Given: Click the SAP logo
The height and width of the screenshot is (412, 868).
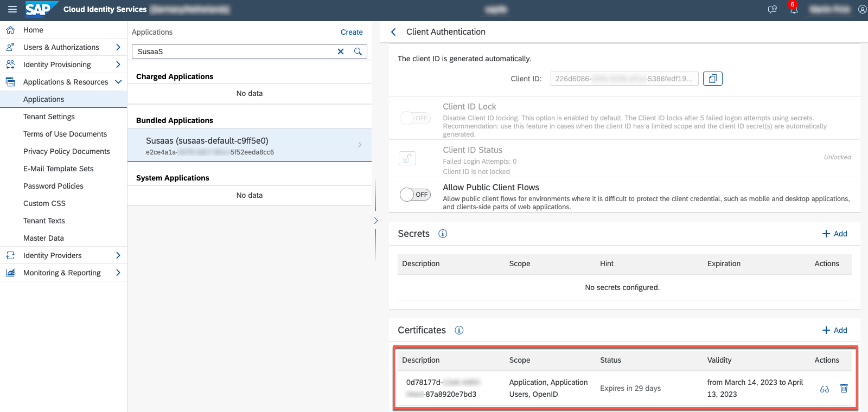Looking at the screenshot, I should click(41, 9).
